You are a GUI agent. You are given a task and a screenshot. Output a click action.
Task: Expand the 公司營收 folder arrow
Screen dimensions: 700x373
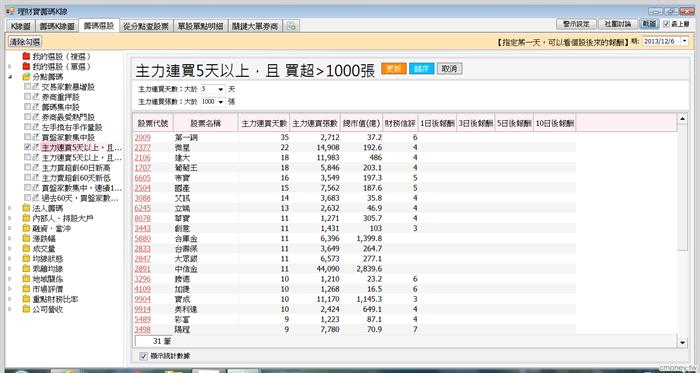(10, 309)
